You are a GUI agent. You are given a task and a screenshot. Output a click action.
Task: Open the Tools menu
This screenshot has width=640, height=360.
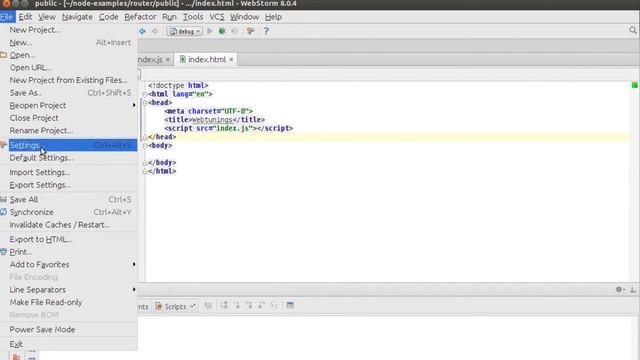[193, 17]
